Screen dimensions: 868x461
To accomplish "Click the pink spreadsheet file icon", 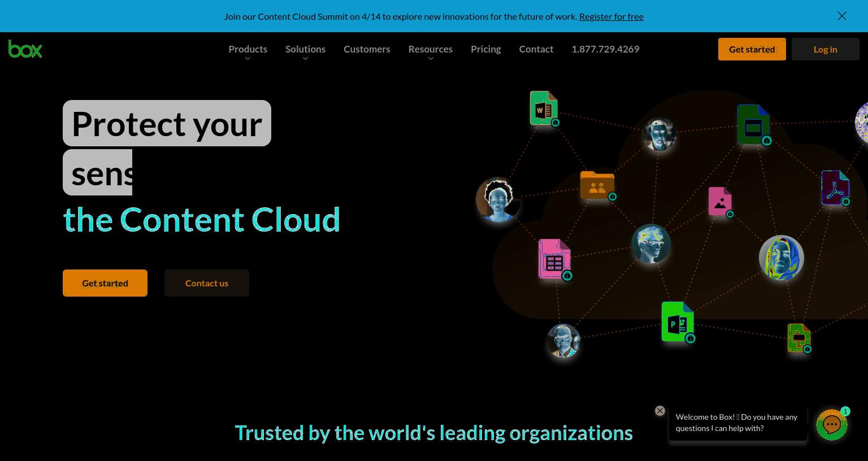I will pos(554,259).
